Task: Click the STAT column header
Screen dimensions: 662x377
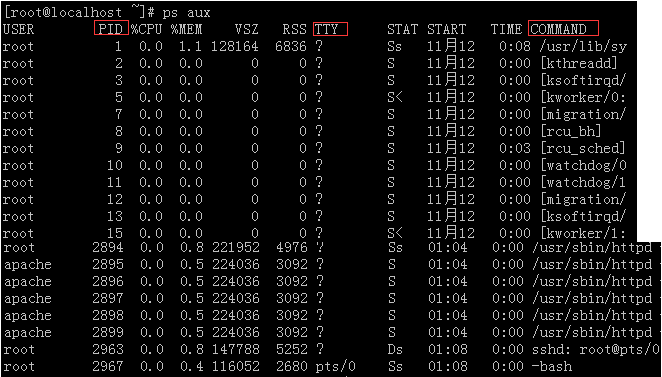Action: (402, 29)
